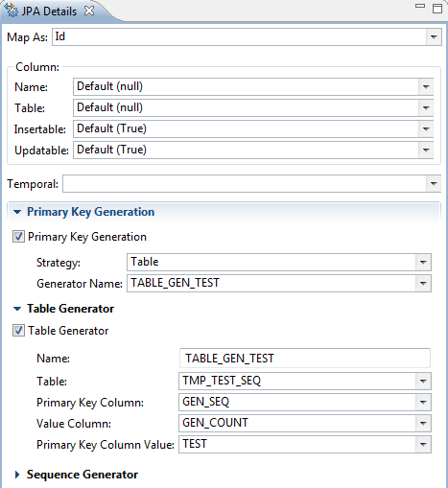Open the Updatable dropdown
Viewport: 448px width, 488px height.
coord(426,150)
